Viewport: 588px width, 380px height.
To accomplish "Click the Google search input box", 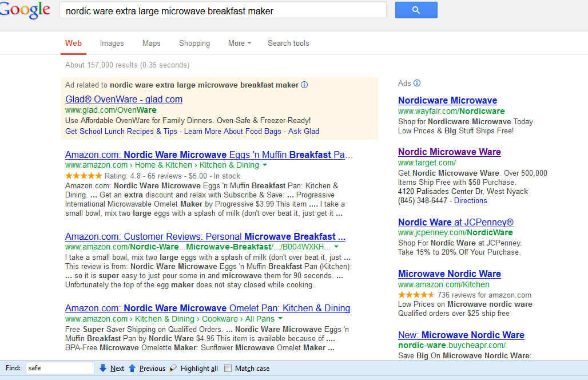I will point(223,10).
